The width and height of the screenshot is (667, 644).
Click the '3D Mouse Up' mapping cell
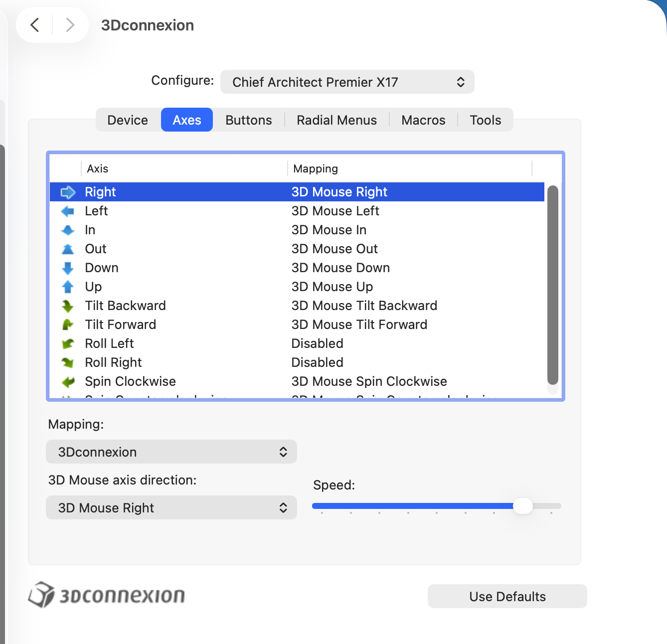point(333,287)
